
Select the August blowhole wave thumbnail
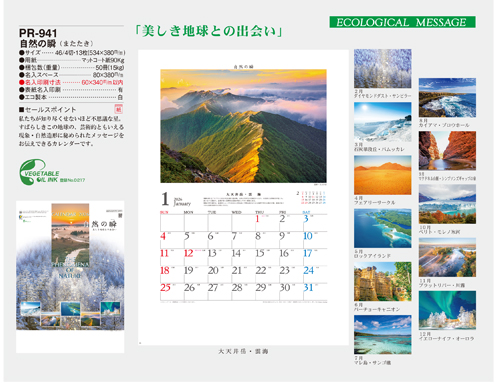tap(447, 98)
